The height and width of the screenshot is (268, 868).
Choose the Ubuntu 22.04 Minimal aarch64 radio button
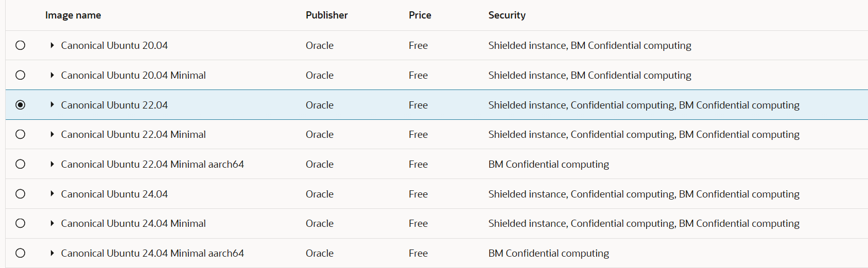pos(20,164)
